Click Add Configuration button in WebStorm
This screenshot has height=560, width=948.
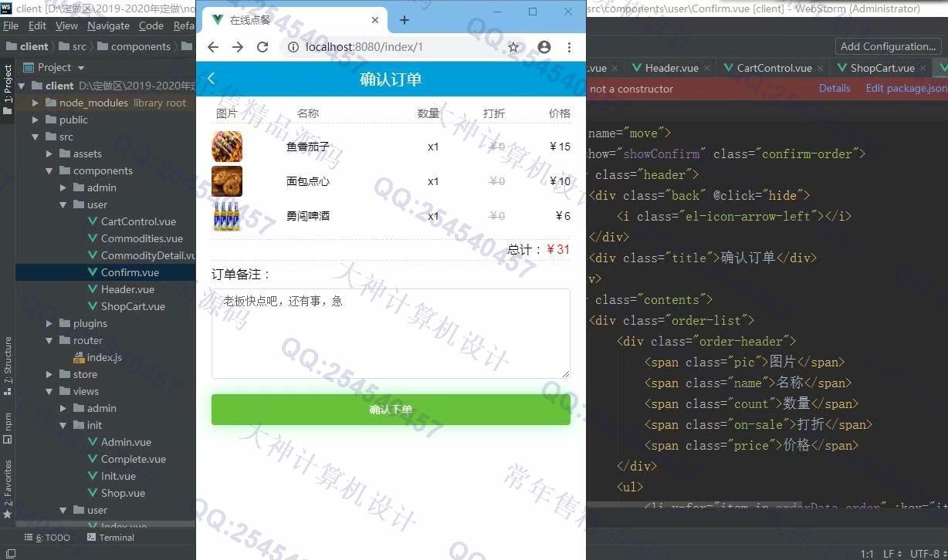point(888,46)
